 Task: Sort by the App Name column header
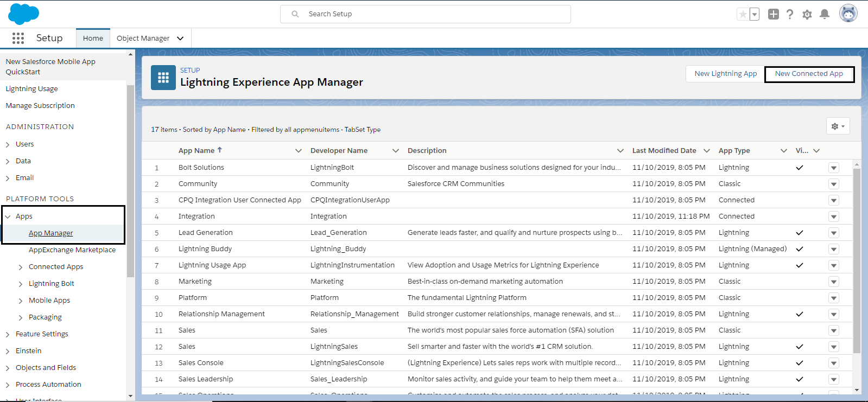[200, 150]
